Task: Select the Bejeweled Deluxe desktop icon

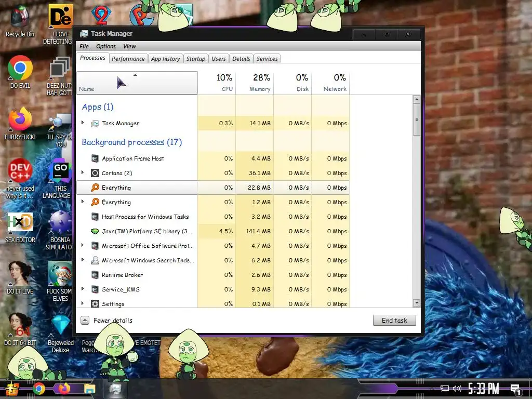Action: point(60,333)
